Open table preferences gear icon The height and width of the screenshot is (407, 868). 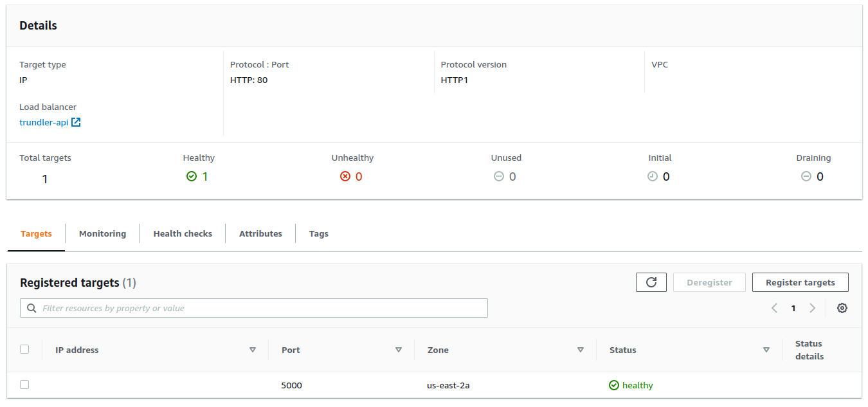click(x=842, y=308)
